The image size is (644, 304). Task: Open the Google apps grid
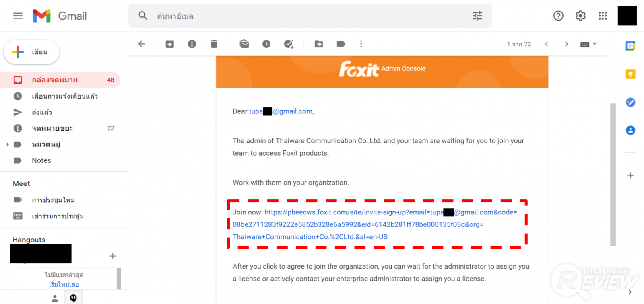(603, 16)
